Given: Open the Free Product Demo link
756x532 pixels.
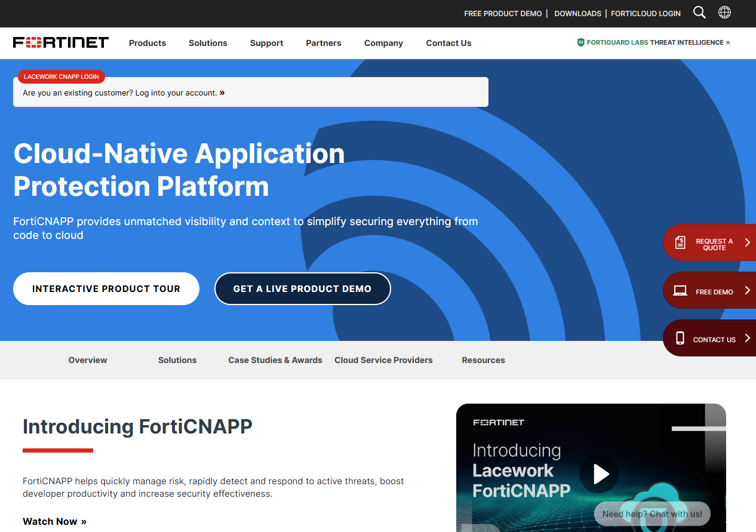Looking at the screenshot, I should pyautogui.click(x=503, y=13).
